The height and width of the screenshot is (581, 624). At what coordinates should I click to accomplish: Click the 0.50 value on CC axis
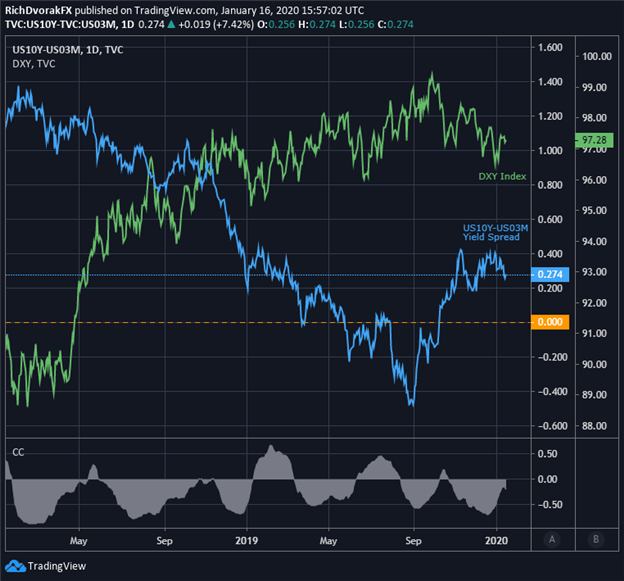coord(548,454)
